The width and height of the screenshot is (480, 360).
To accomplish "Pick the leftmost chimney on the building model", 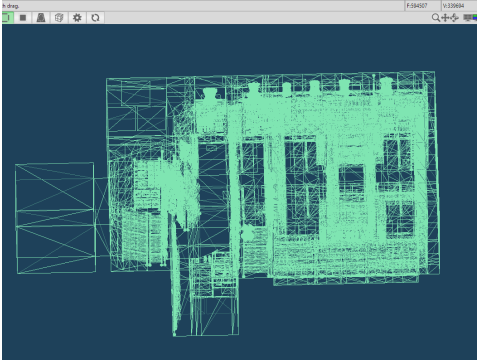I will pyautogui.click(x=210, y=93).
